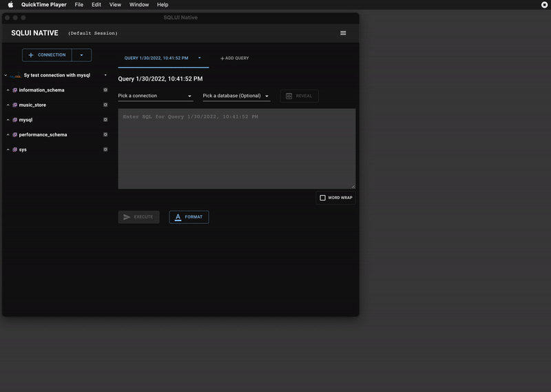Select the information_schema database label
This screenshot has width=551, height=392.
point(41,90)
